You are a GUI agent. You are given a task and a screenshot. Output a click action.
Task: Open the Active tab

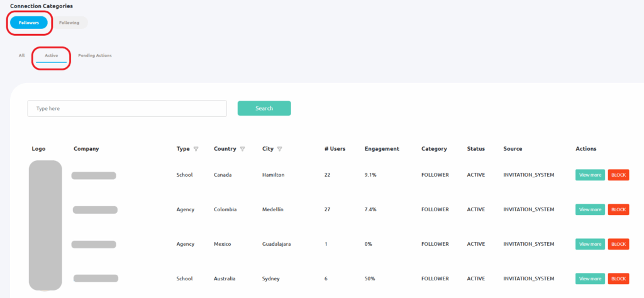52,55
